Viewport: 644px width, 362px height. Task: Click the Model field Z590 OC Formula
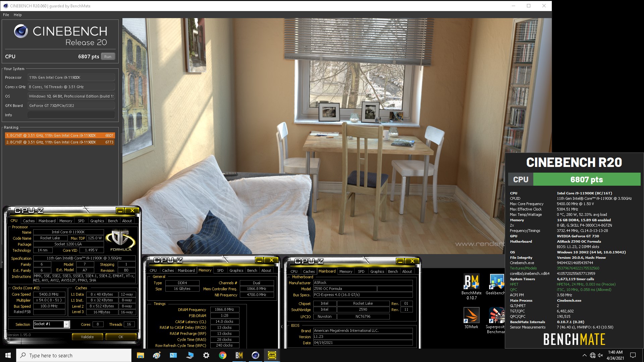point(345,289)
